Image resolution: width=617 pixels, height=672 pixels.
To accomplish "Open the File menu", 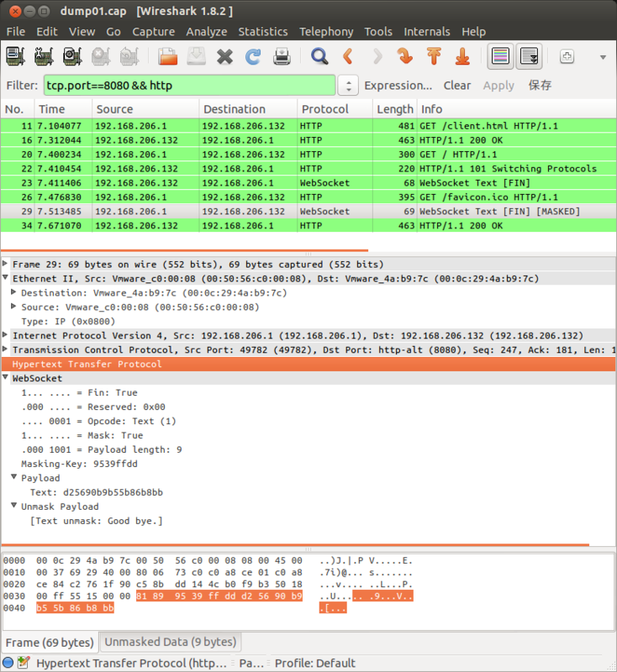I will pos(16,32).
